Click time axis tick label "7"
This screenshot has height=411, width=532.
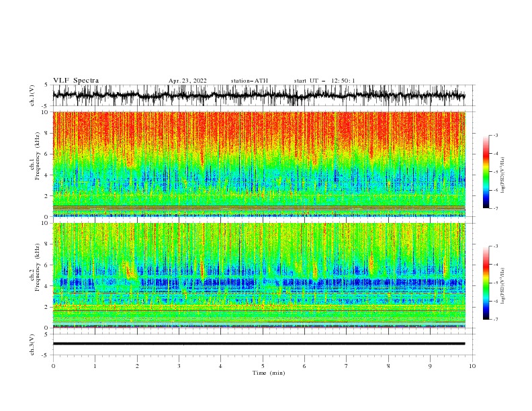click(346, 366)
